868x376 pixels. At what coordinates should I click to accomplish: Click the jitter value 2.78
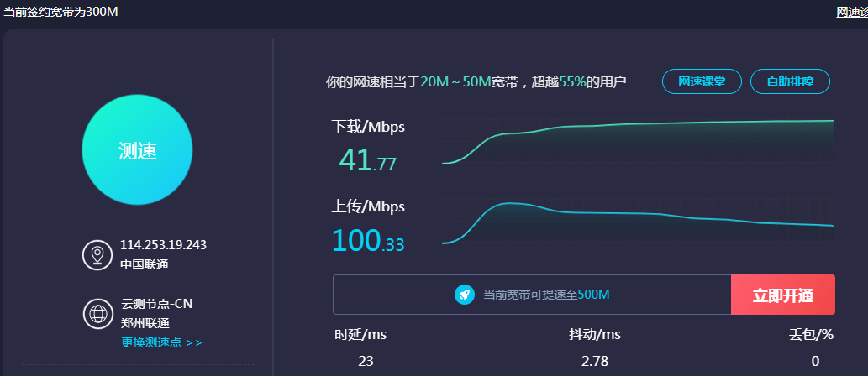click(595, 362)
